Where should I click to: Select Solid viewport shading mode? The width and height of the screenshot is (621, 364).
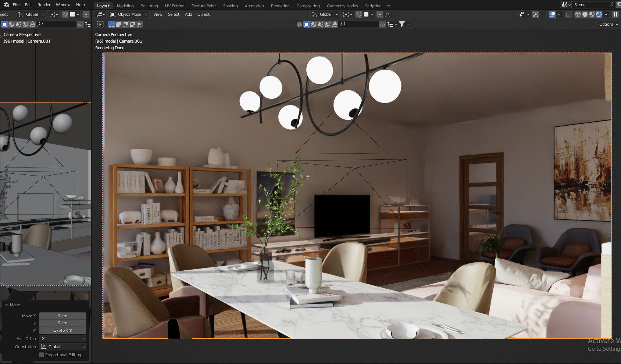(585, 14)
